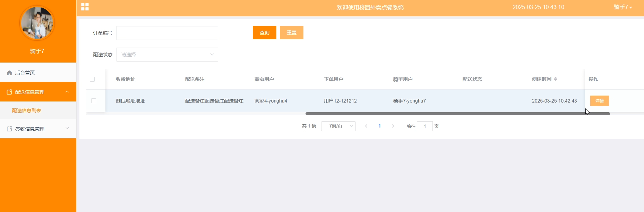
Task: Click the home icon beside 后台首页
Action: [9, 73]
